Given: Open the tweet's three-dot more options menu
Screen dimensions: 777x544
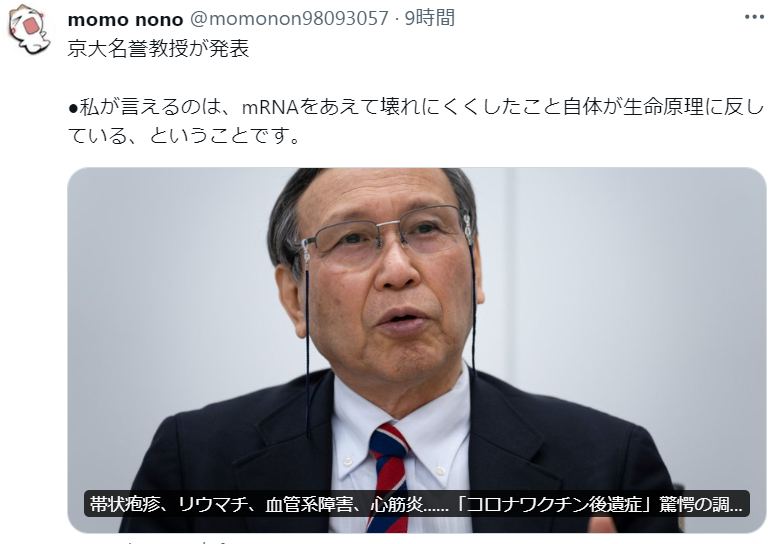Looking at the screenshot, I should coord(754,17).
